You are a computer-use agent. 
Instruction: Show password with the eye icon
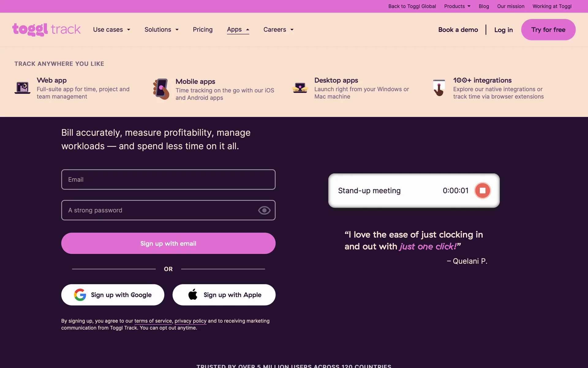[x=264, y=210]
